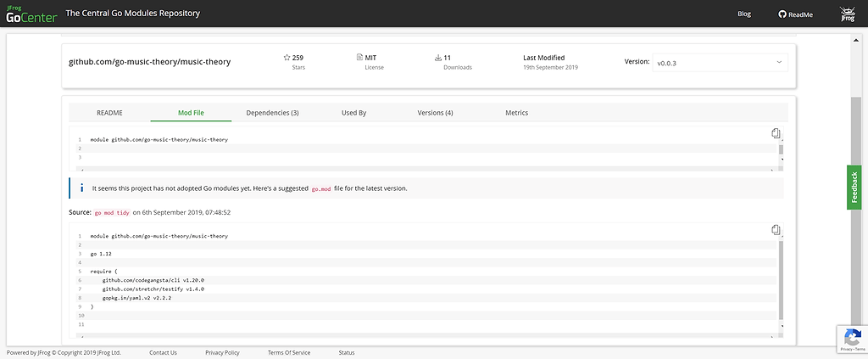Open the Version v0.0.3 dropdown
The width and height of the screenshot is (868, 359).
721,63
